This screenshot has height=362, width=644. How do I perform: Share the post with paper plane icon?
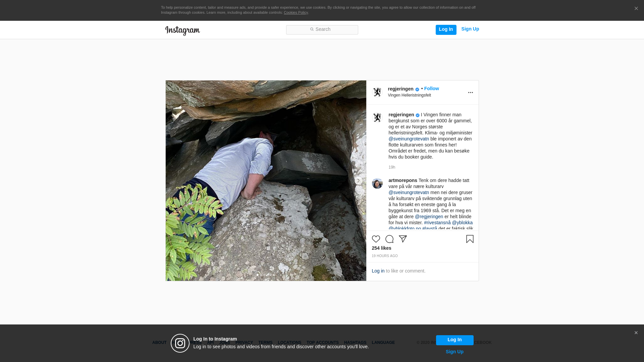coord(403,239)
